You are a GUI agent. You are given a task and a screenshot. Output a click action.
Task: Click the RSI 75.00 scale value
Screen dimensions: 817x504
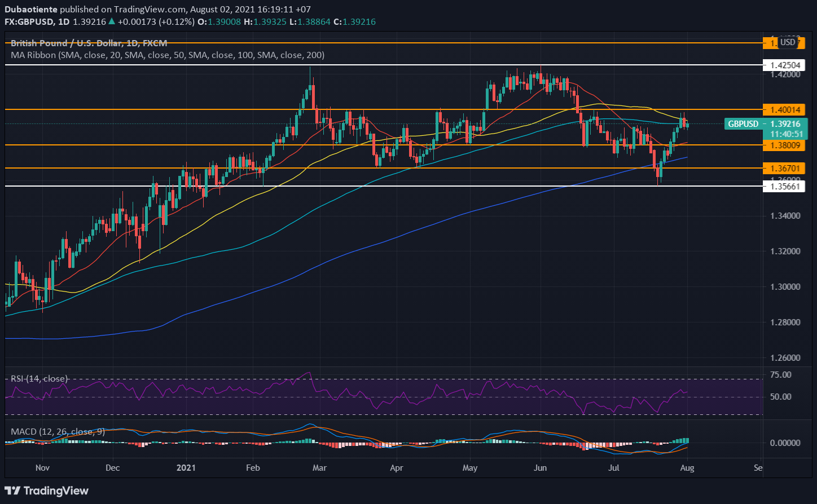coord(780,375)
